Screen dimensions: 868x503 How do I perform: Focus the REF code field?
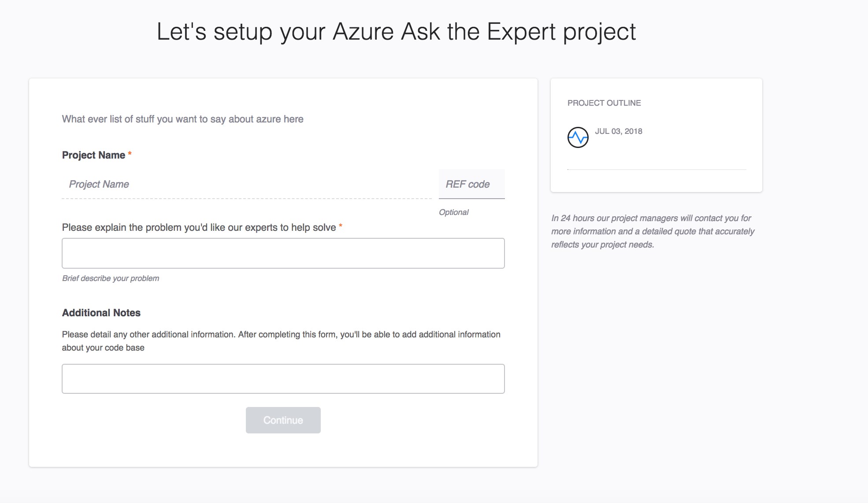coord(471,184)
